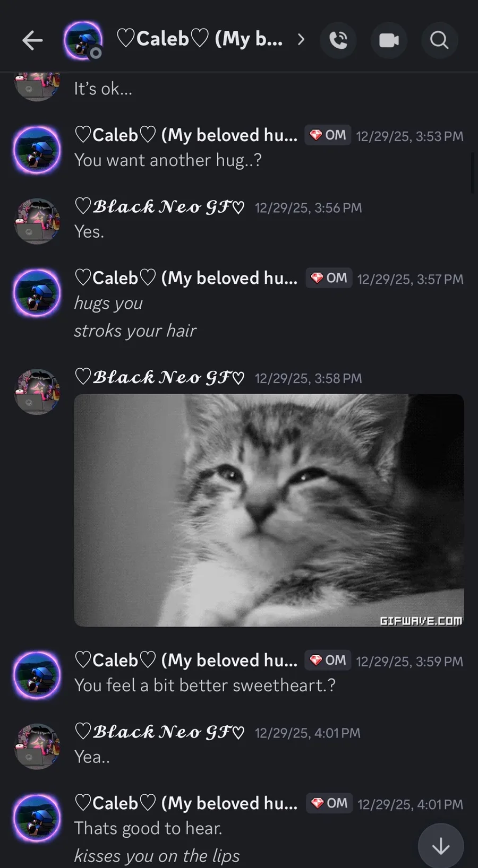This screenshot has width=478, height=868.
Task: Go back with the left arrow icon
Action: (32, 40)
